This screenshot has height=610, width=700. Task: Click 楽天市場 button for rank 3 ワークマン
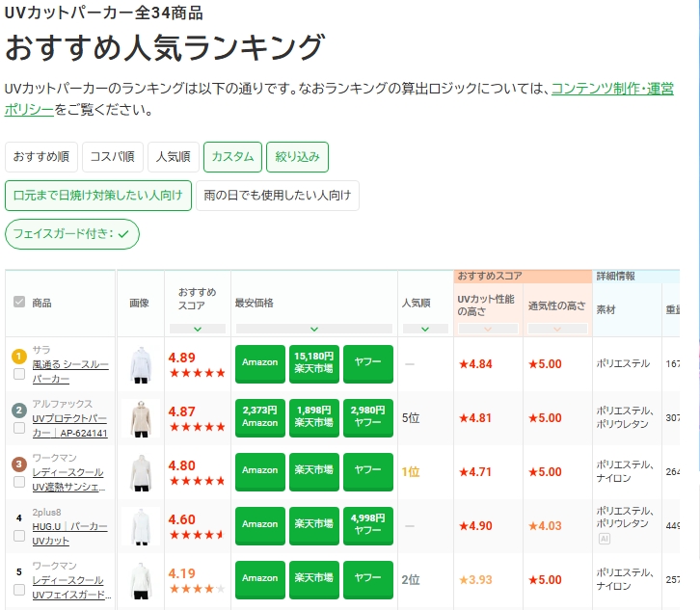[x=314, y=471]
